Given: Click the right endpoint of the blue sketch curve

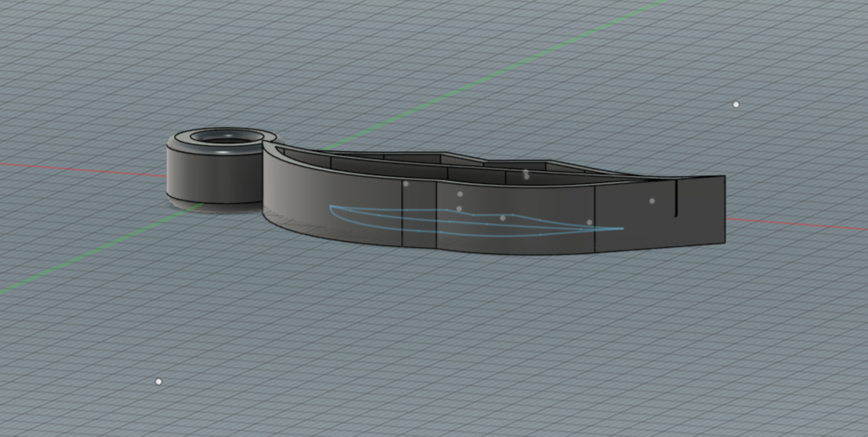Looking at the screenshot, I should (623, 229).
